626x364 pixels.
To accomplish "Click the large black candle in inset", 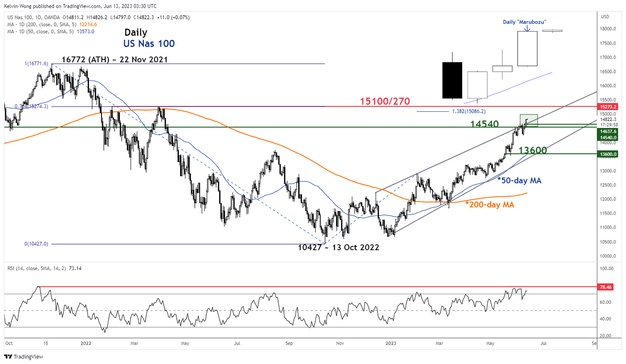I will pyautogui.click(x=452, y=80).
